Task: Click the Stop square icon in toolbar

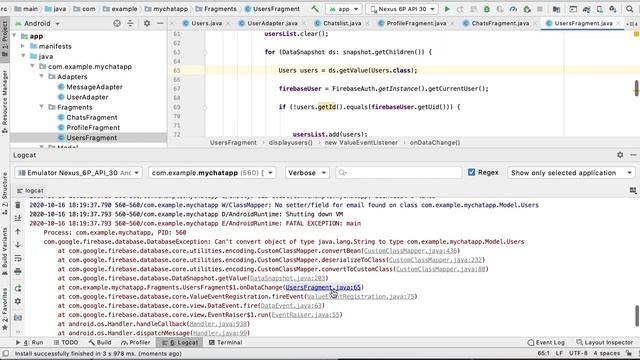Action: pos(540,9)
